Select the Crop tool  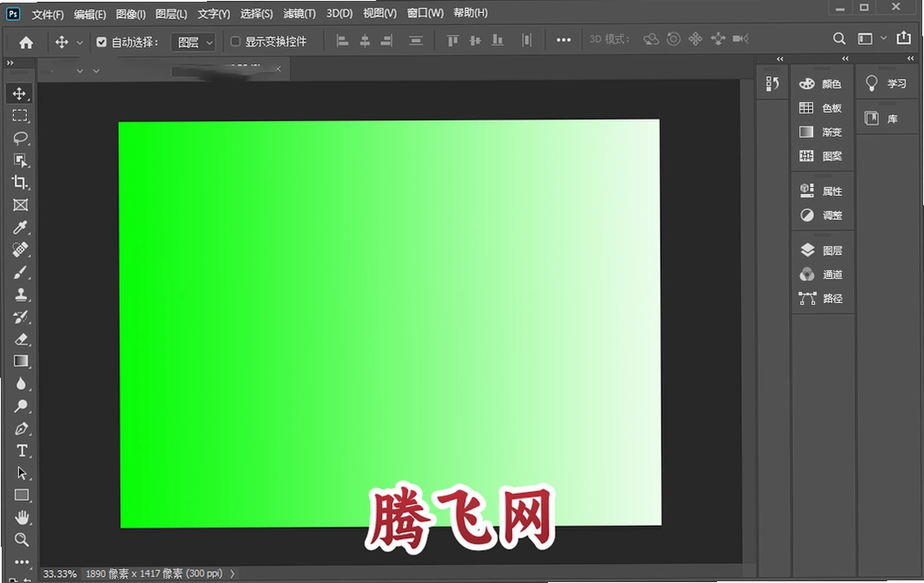pyautogui.click(x=20, y=183)
